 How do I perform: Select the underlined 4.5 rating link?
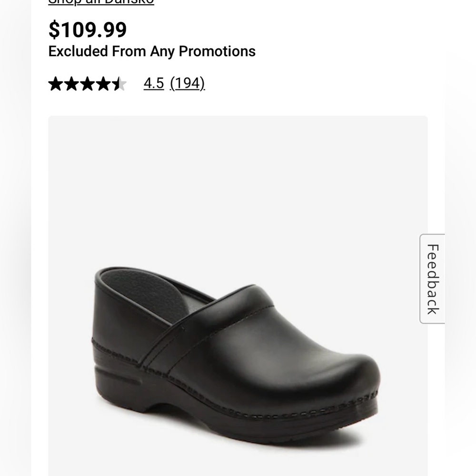[x=153, y=84]
